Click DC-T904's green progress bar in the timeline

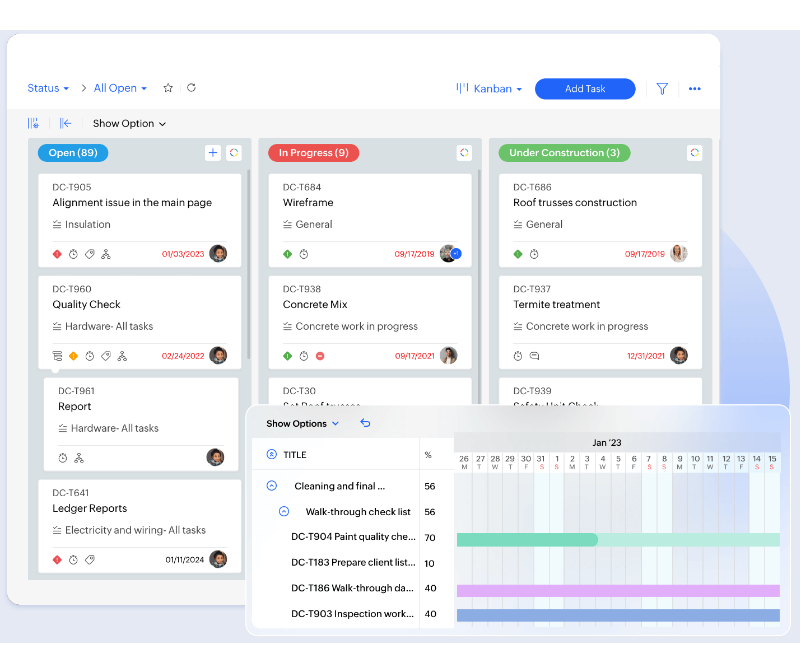click(x=527, y=539)
